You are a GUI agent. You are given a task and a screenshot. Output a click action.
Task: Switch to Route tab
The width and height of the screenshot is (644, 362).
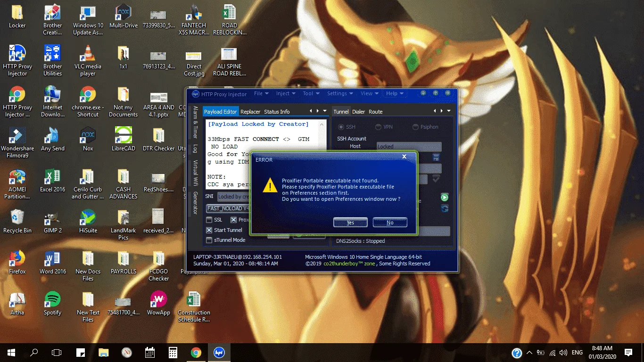(x=376, y=112)
